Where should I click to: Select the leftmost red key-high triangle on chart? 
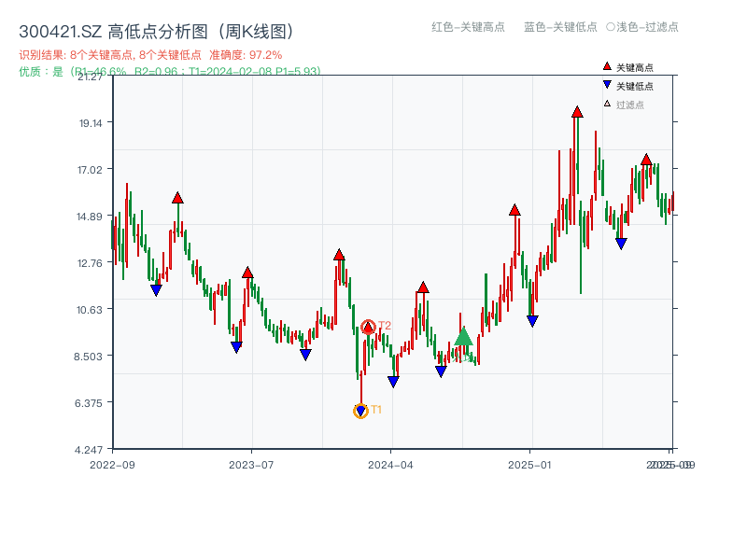[x=176, y=198]
